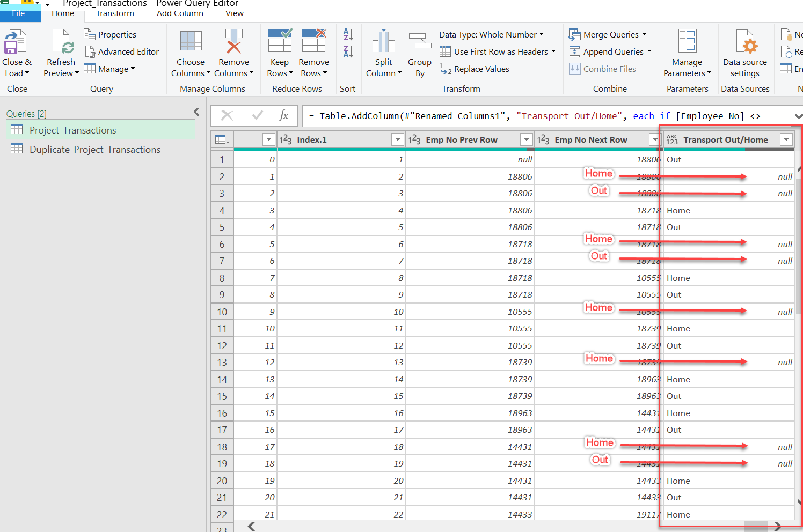Click the Remove Columns icon
Screen dimensions: 803x532
tap(233, 41)
